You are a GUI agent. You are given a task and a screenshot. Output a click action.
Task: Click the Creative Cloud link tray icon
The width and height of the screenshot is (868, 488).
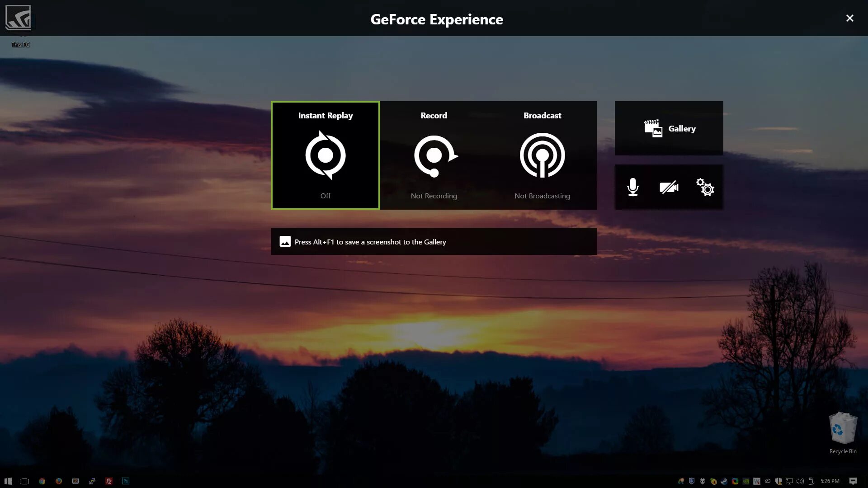768,481
